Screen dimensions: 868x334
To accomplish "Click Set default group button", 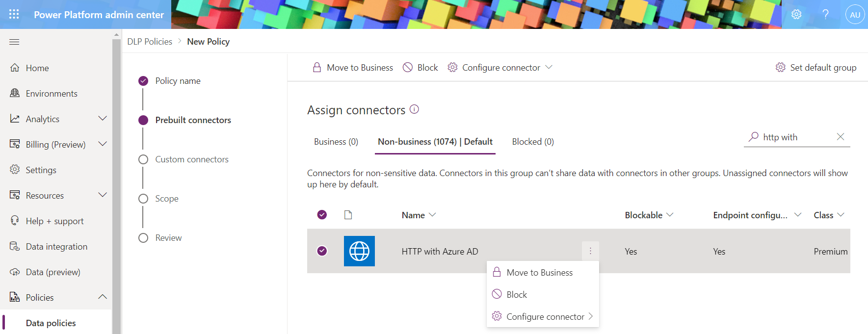I will click(x=816, y=68).
